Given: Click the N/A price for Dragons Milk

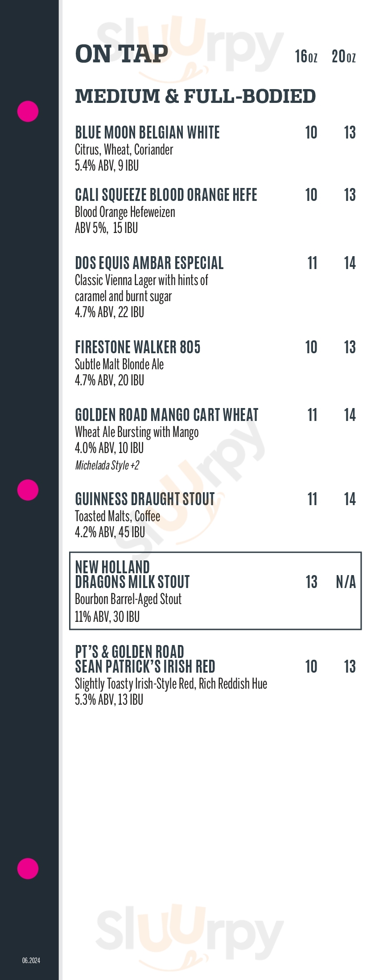Looking at the screenshot, I should [346, 582].
